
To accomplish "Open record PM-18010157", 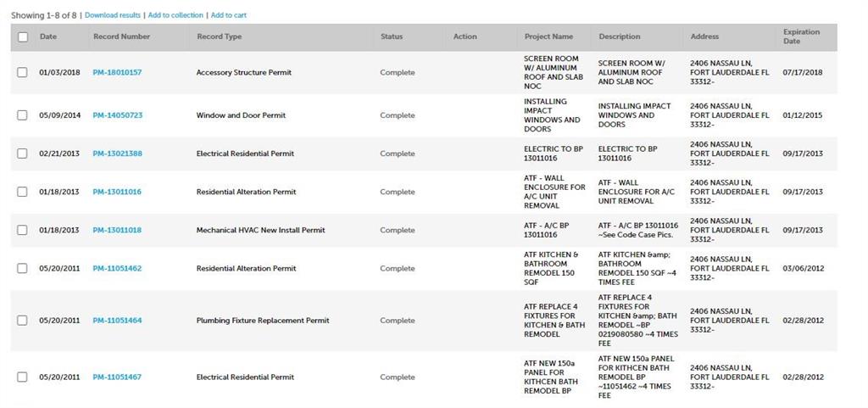I will 117,73.
